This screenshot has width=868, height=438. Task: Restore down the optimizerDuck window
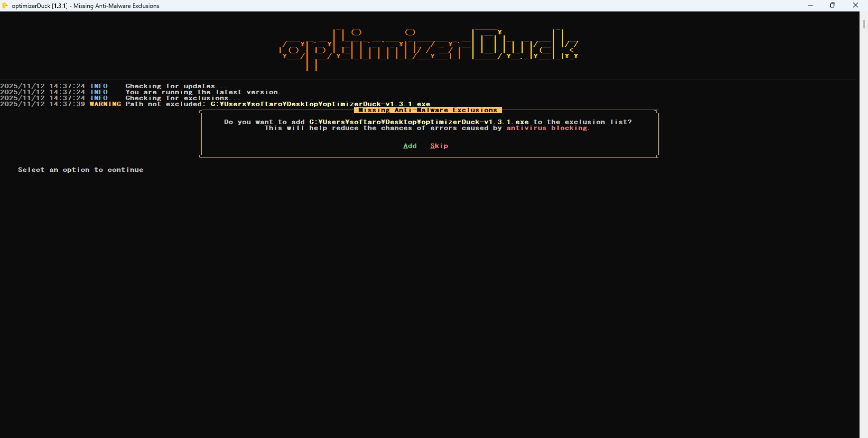pos(833,5)
